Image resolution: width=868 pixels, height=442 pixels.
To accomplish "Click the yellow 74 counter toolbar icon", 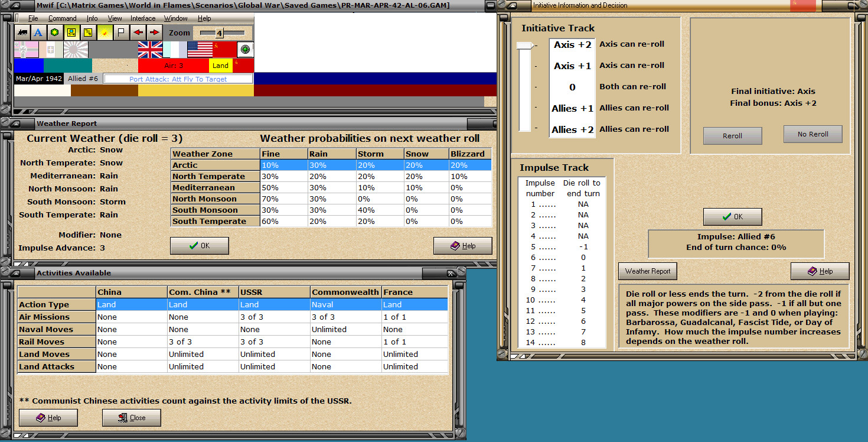I will [88, 32].
